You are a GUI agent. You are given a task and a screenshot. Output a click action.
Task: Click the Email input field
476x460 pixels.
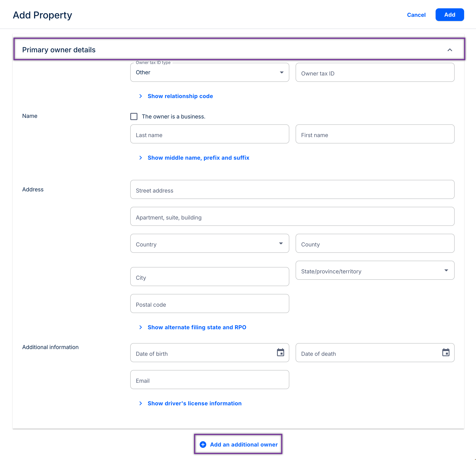tap(209, 379)
